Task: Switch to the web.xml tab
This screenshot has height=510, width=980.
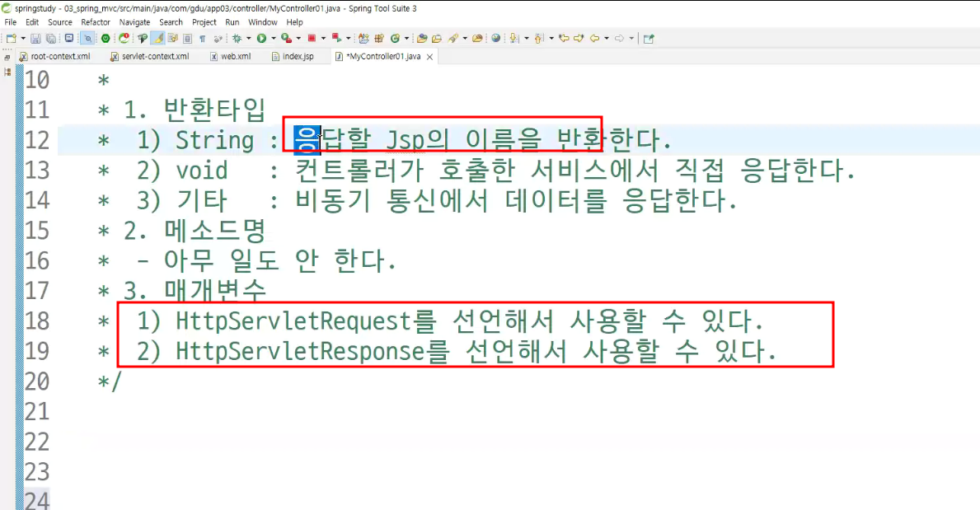Action: pos(231,56)
